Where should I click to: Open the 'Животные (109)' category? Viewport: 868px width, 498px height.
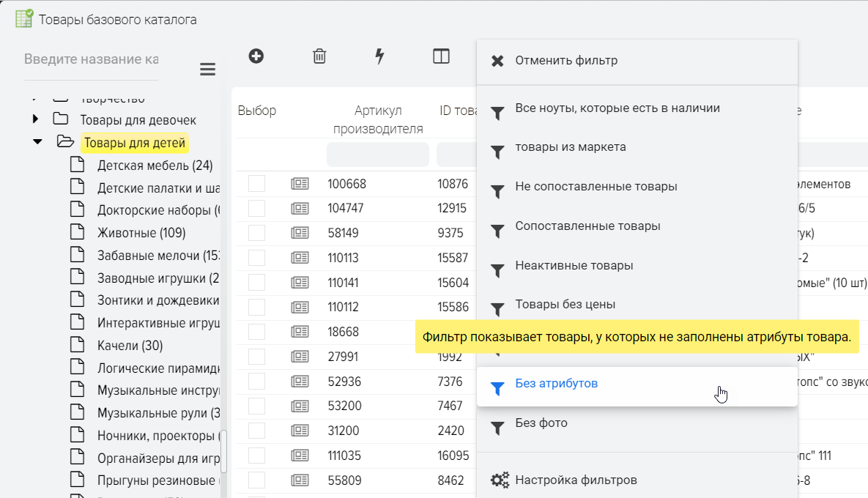click(x=141, y=233)
